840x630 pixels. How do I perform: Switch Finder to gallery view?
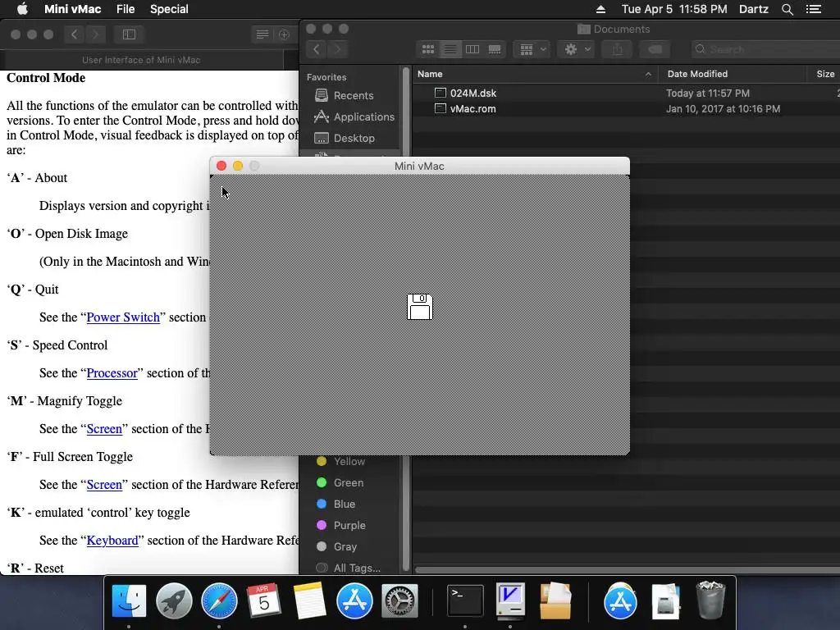click(495, 49)
